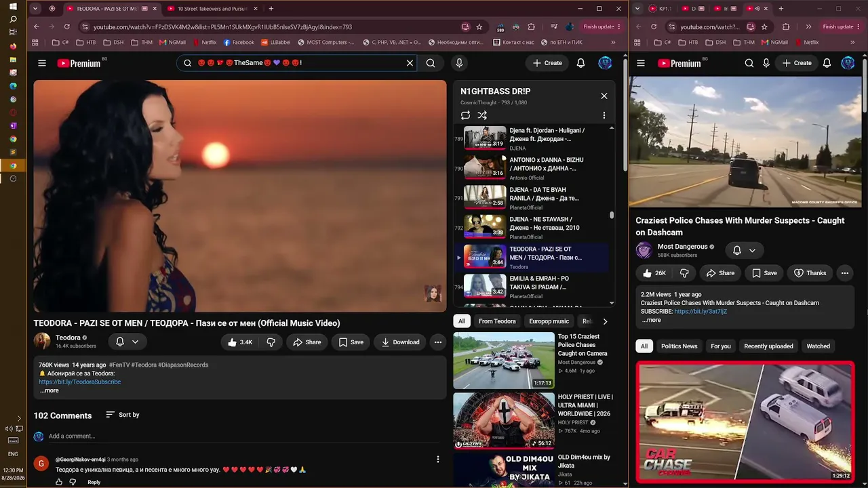868x488 pixels.
Task: Select the Watched chip in right window
Action: click(818, 346)
